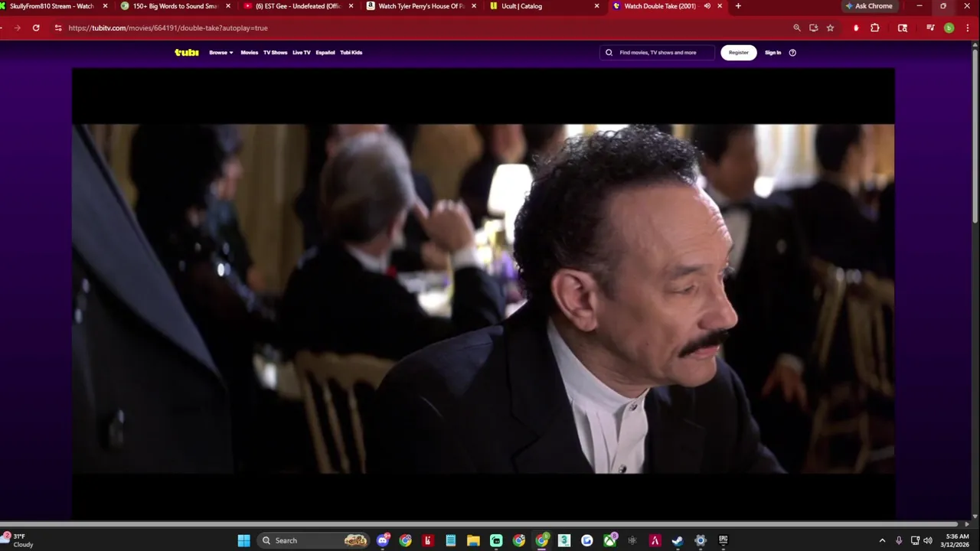Switch to the Tyler Perry's House Of tab
This screenshot has height=551, width=980.
click(421, 6)
